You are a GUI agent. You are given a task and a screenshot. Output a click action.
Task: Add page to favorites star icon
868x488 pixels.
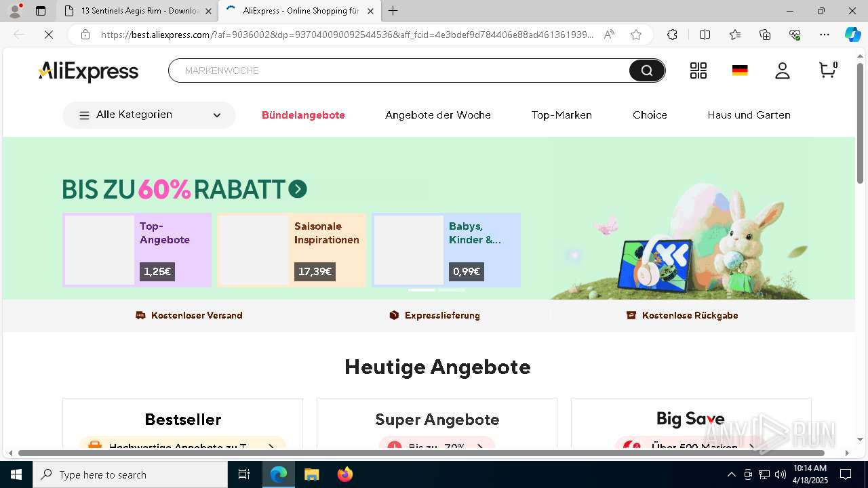636,35
